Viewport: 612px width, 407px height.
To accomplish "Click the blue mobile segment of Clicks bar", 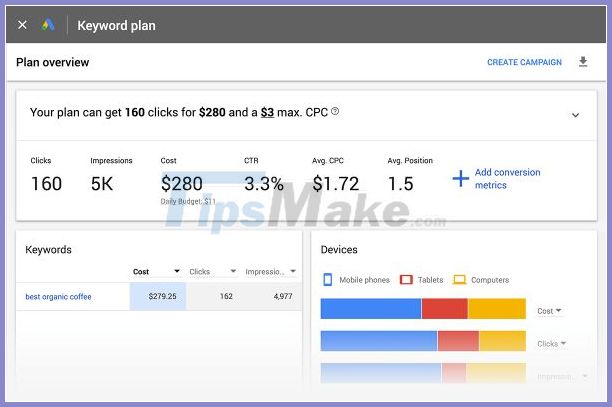I will point(379,341).
